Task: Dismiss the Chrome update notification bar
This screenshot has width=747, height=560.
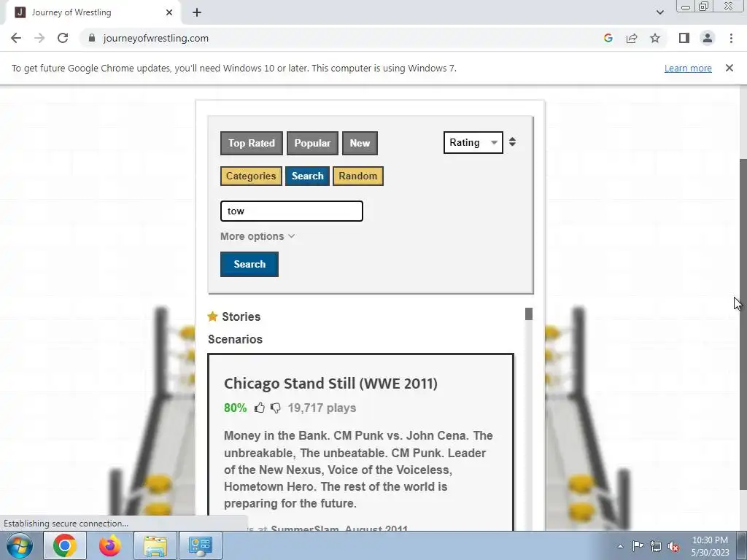Action: 729,68
